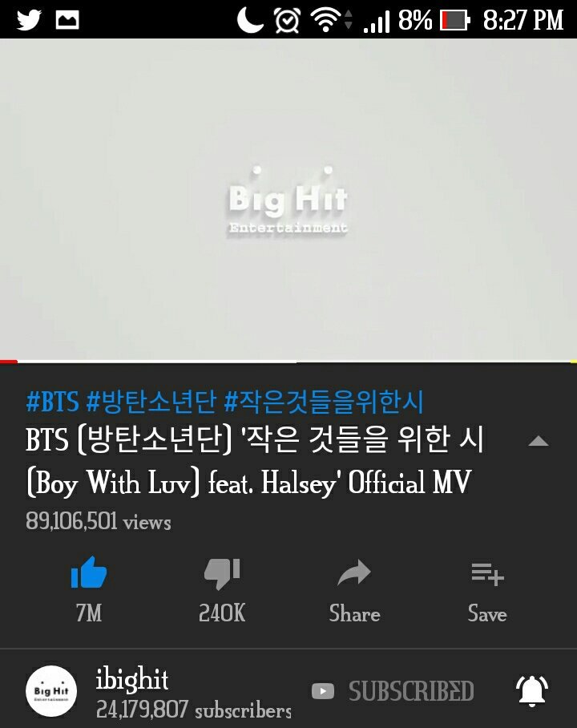Open the #작은것들을위한시 hashtag
Image resolution: width=577 pixels, height=728 pixels.
coord(324,402)
